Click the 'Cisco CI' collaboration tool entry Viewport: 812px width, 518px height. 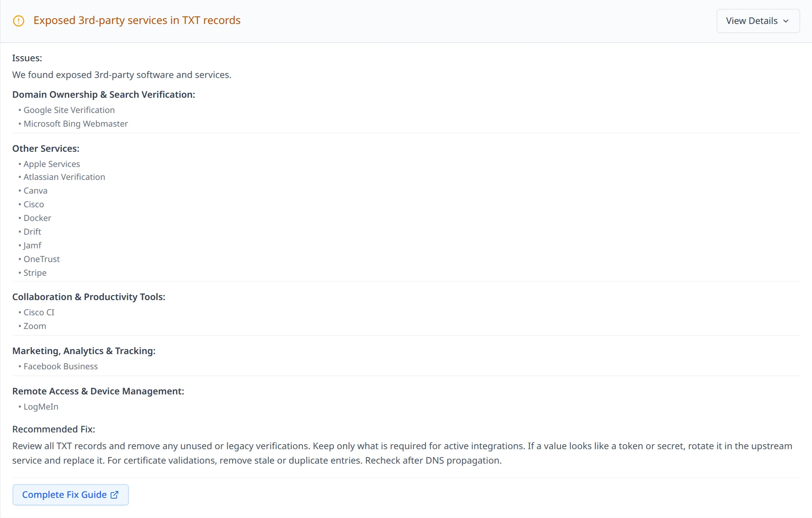(x=39, y=312)
